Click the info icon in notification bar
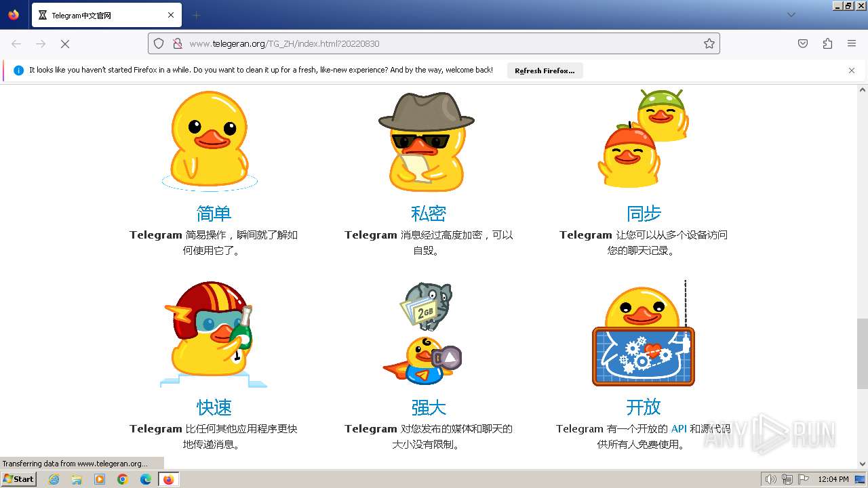 (18, 70)
